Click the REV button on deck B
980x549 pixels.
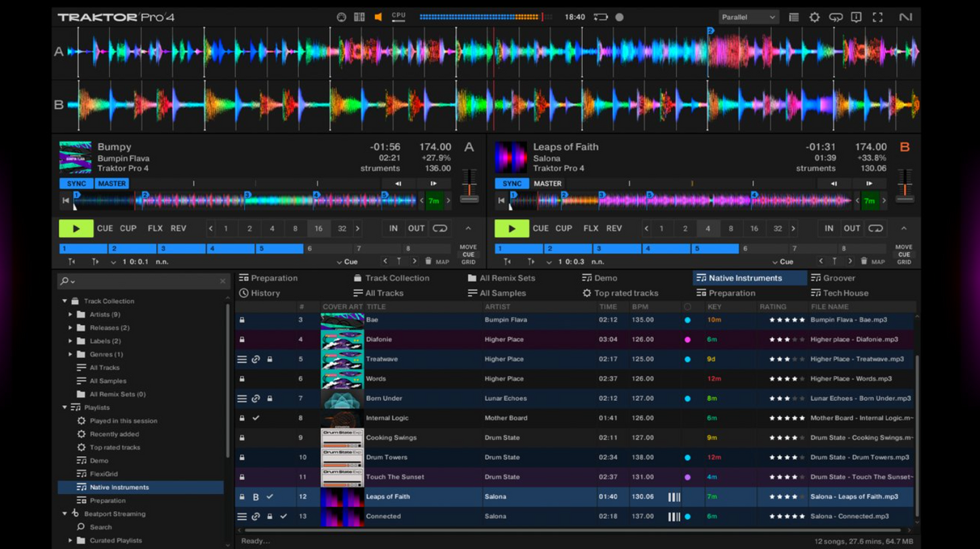click(614, 228)
